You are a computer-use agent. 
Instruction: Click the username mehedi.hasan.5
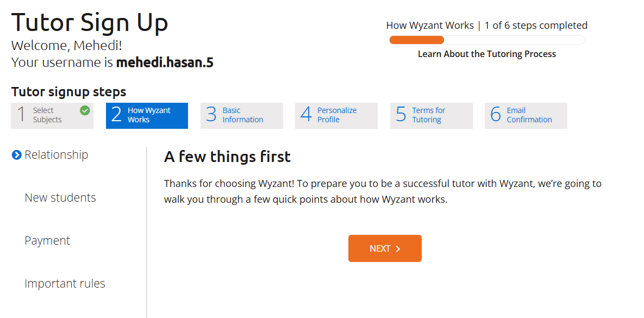pyautogui.click(x=165, y=63)
